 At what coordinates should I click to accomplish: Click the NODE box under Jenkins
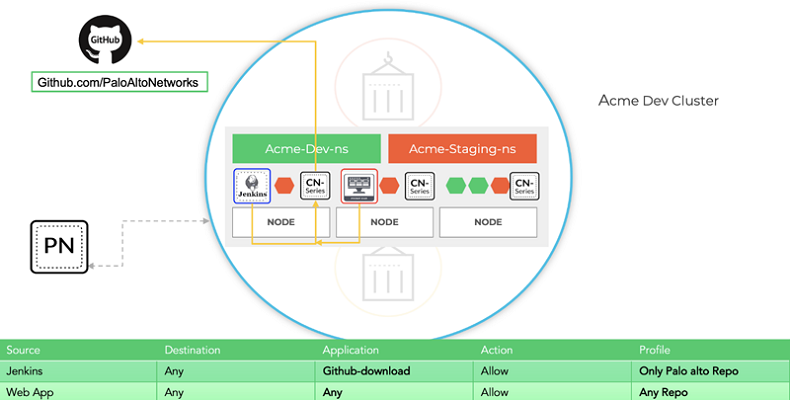point(280,222)
